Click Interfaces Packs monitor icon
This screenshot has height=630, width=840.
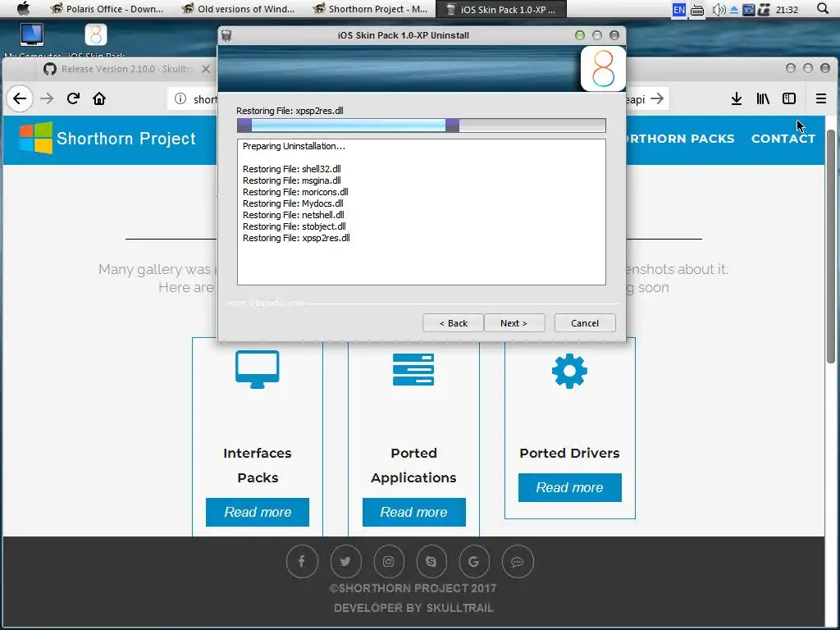coord(257,369)
